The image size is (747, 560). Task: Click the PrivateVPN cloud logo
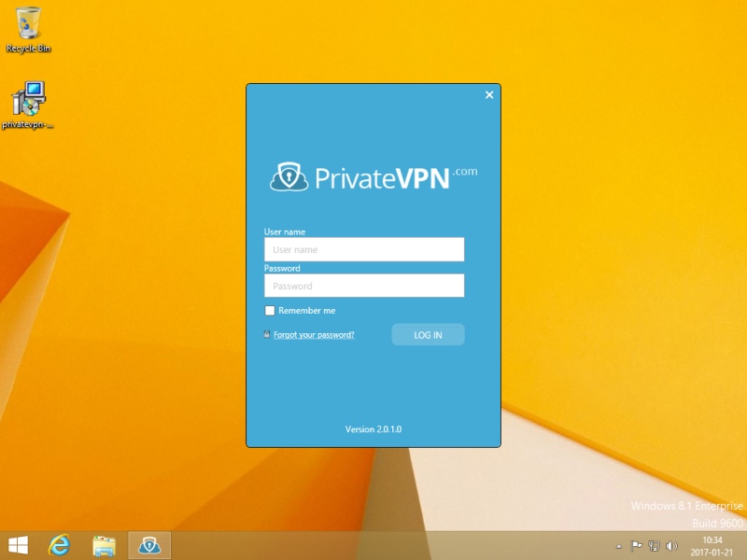pyautogui.click(x=289, y=176)
